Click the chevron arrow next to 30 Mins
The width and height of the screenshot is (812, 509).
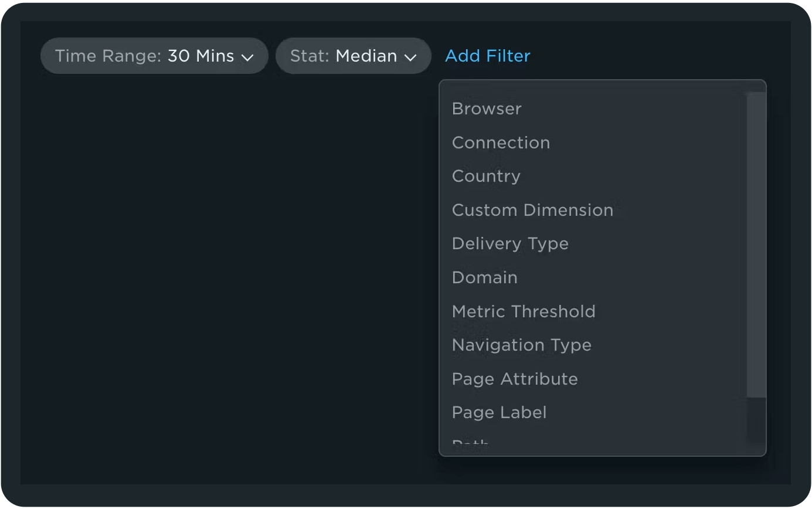[x=247, y=57]
